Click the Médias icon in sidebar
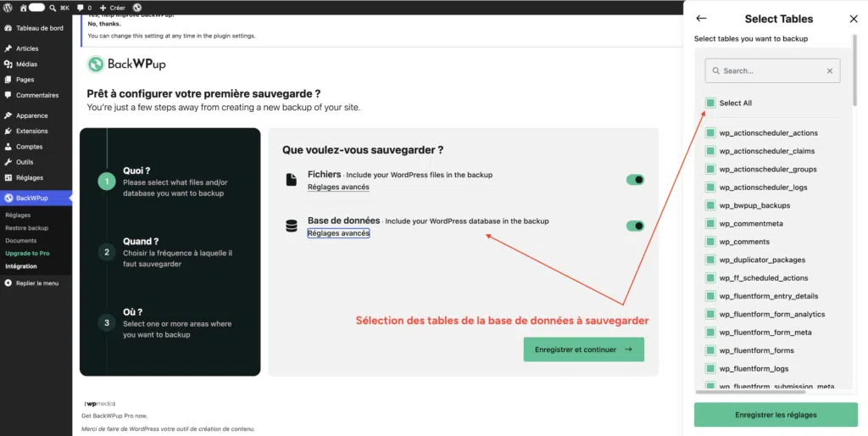 click(x=8, y=64)
